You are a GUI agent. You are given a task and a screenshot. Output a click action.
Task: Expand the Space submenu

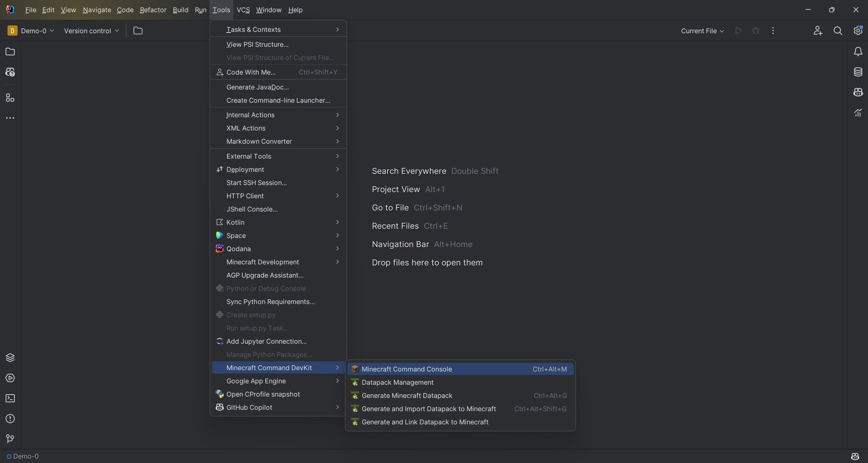278,236
